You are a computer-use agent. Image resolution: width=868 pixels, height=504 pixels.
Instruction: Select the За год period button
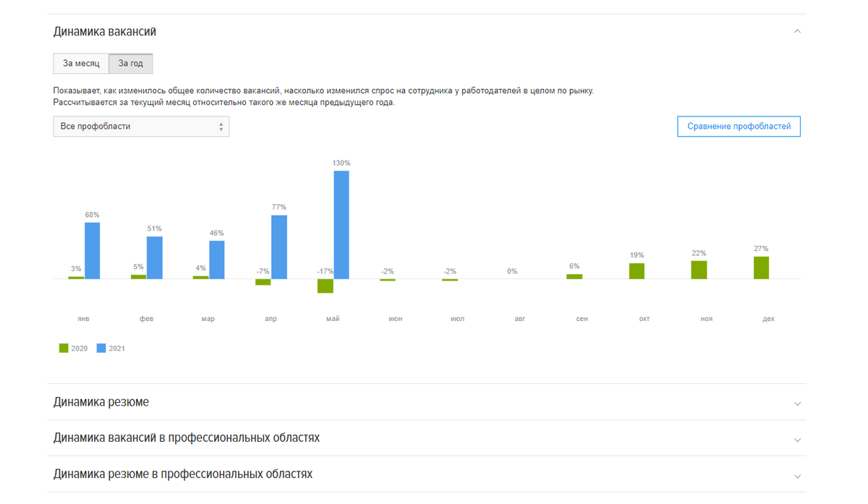click(x=131, y=64)
